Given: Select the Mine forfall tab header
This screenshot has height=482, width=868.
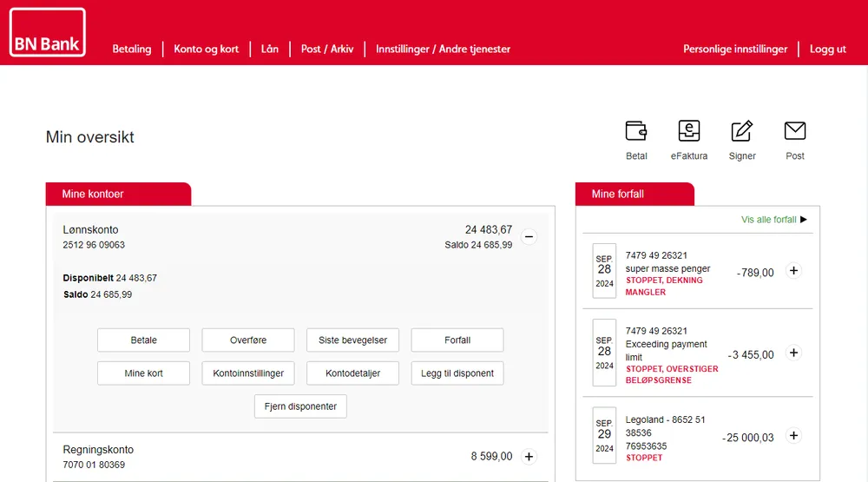Looking at the screenshot, I should point(618,195).
